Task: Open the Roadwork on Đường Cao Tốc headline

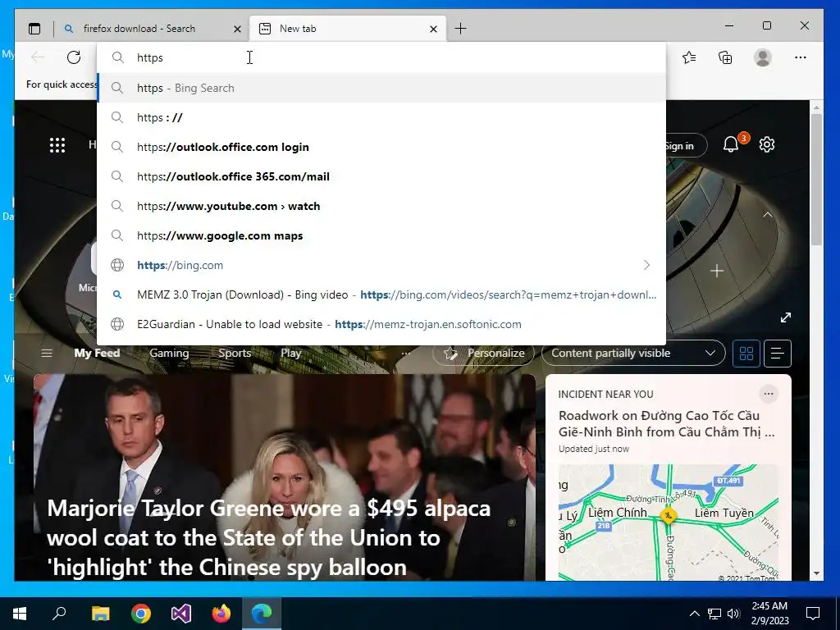Action: click(666, 424)
